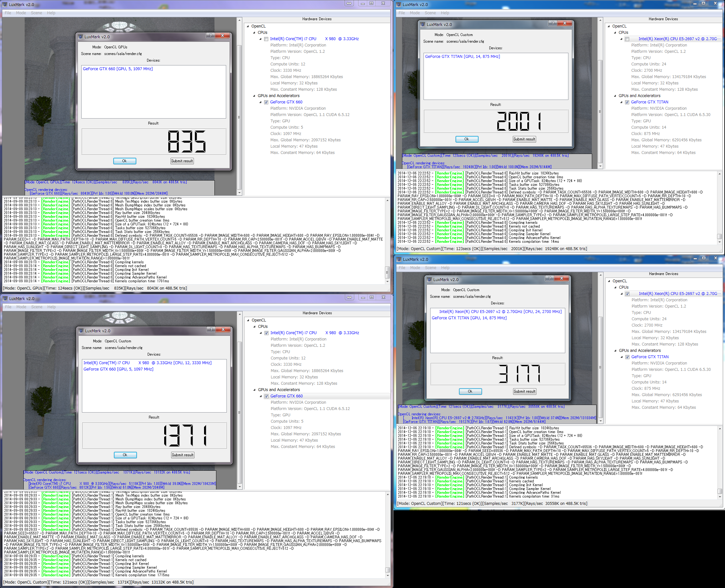Click the help '?' icon on the 835 result dialog
The image size is (725, 588).
pos(210,35)
